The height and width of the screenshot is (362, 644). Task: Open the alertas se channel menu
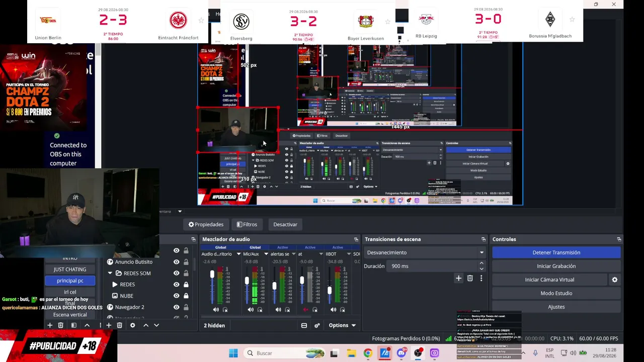294,254
